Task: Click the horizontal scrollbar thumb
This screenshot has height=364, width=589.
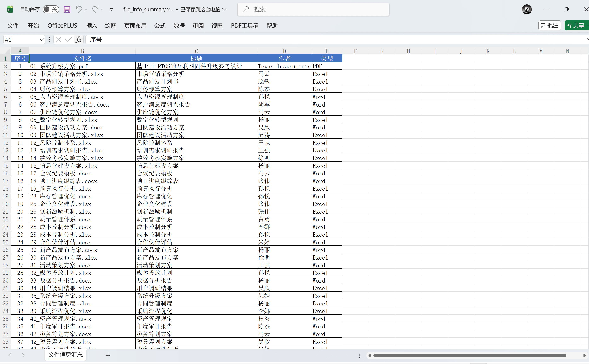Action: tap(470, 356)
